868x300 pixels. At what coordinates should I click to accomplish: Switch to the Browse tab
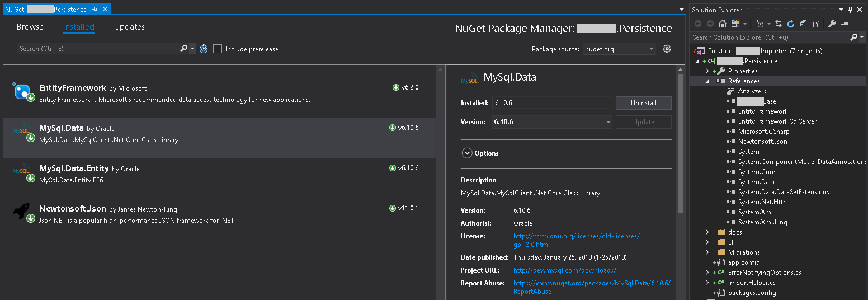[x=30, y=27]
